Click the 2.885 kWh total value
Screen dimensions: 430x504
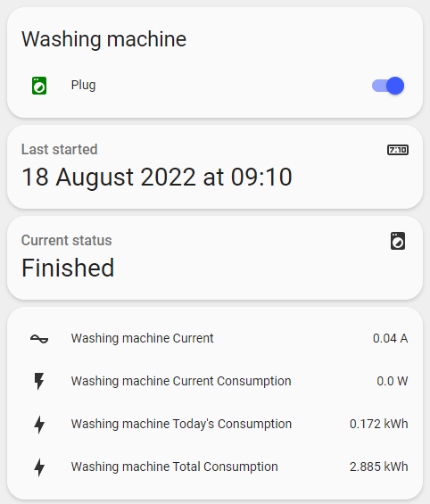tap(378, 467)
